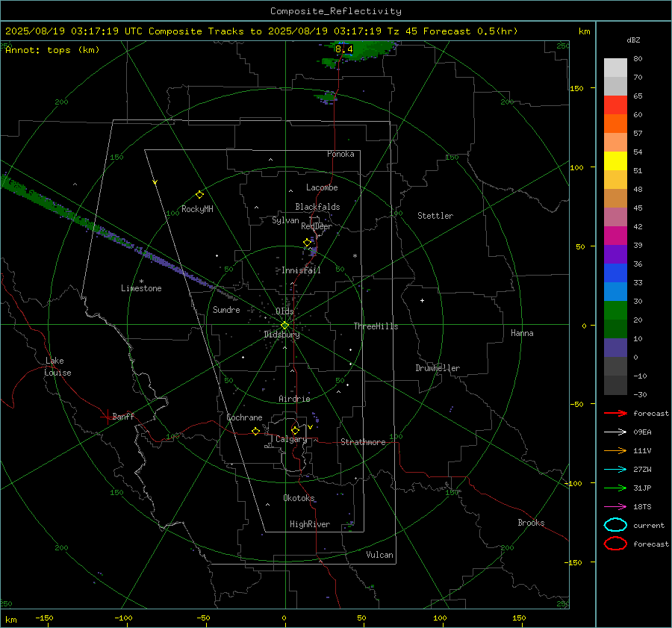The image size is (672, 628).
Task: Click the Banff label
Action: 123,416
